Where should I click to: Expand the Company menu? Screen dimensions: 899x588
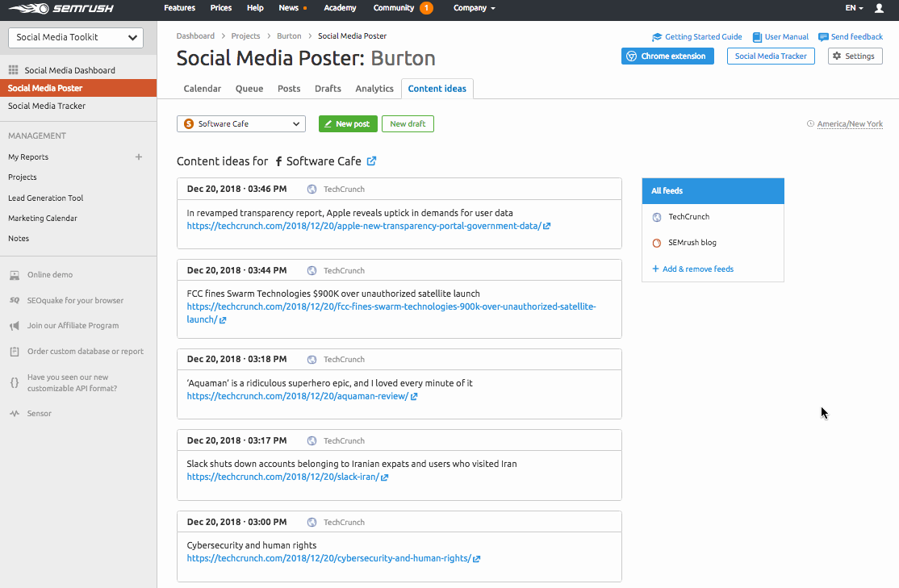point(475,8)
